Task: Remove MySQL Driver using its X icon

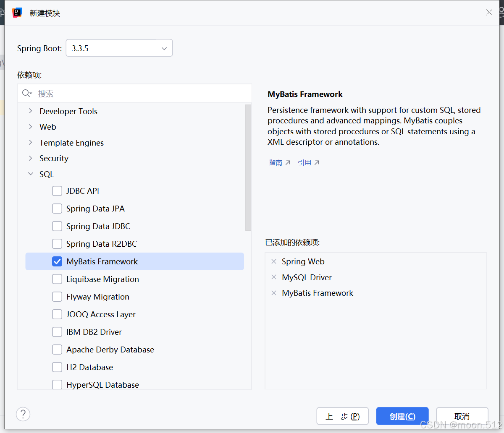Action: coord(274,277)
